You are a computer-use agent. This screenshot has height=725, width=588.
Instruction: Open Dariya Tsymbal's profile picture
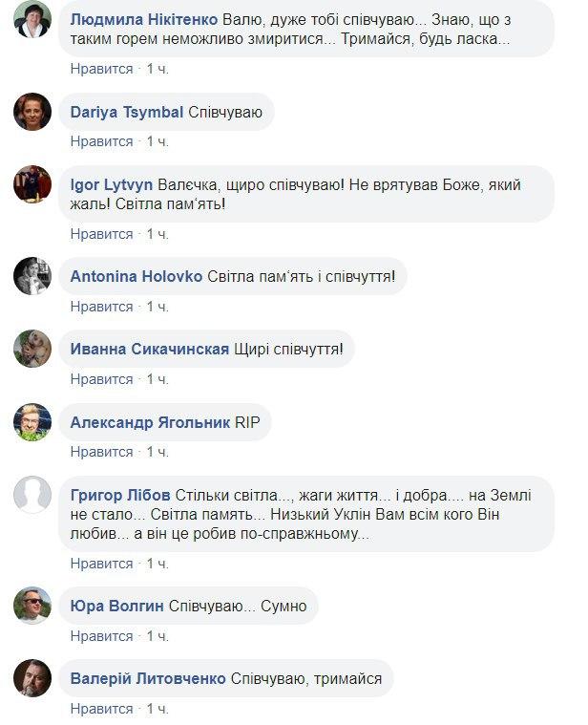pos(32,112)
